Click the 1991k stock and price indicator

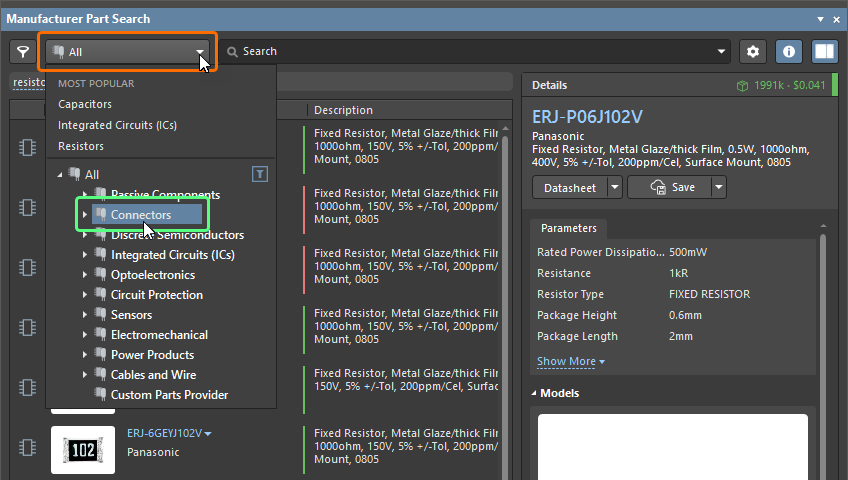point(781,85)
